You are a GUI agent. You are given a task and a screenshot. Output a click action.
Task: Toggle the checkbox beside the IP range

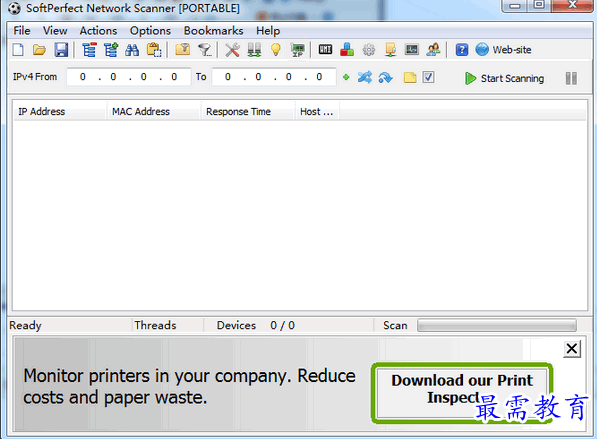(428, 77)
